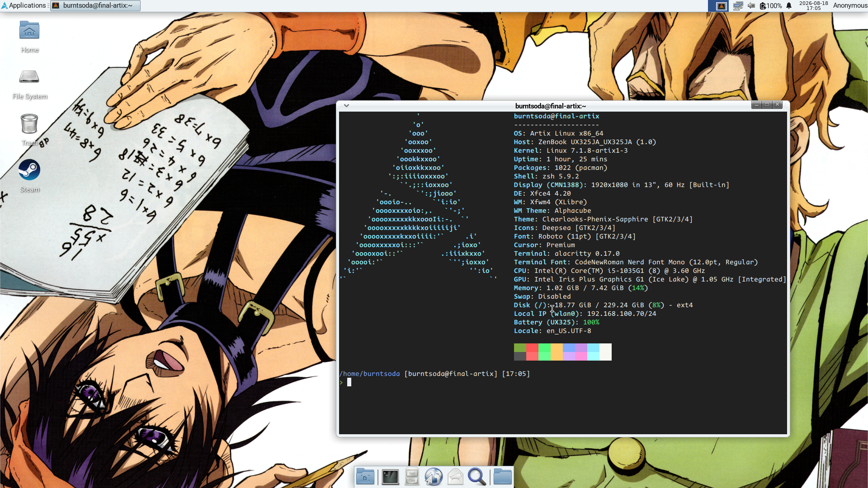Click the 'WM: Xfwm4 (XLibre)' line

click(550, 202)
